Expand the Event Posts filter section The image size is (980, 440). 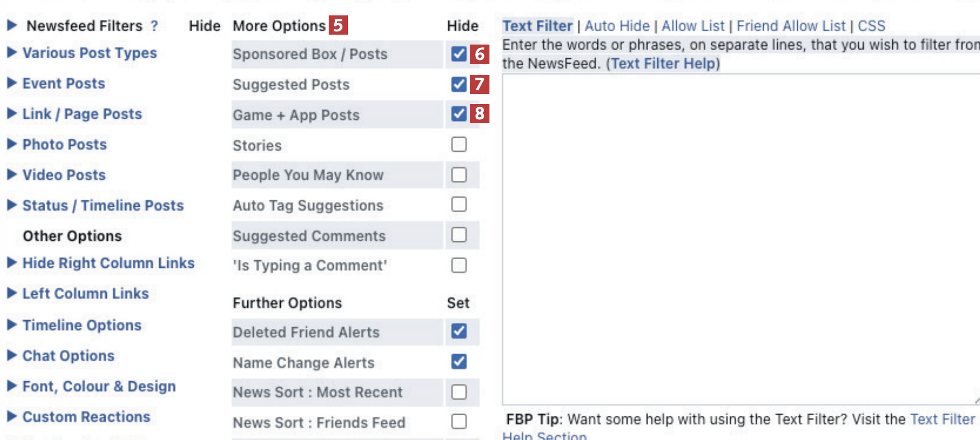coord(12,83)
